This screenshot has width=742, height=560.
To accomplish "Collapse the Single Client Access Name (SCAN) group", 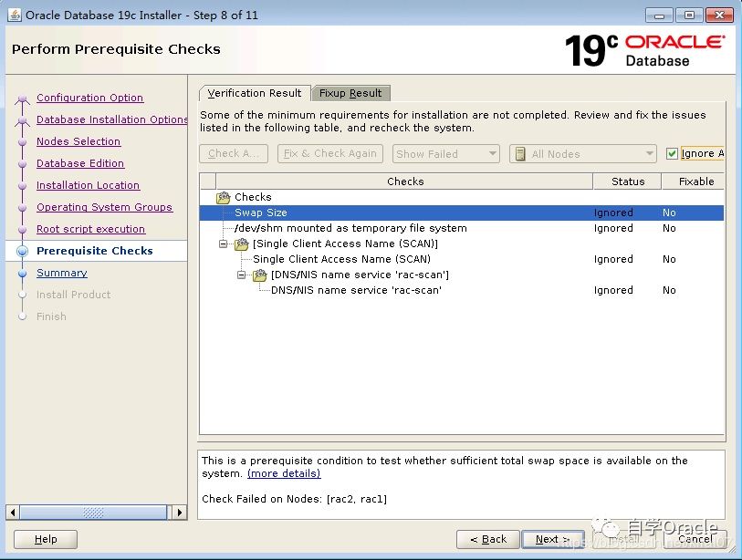I will click(x=224, y=244).
